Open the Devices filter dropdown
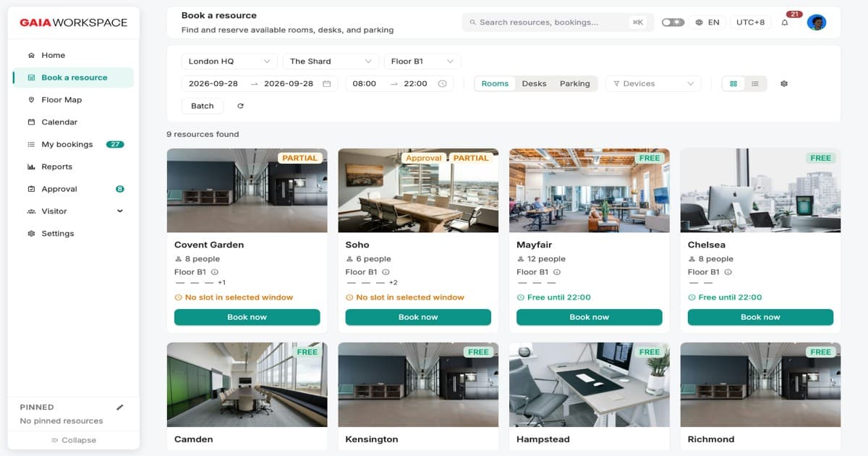 (653, 84)
